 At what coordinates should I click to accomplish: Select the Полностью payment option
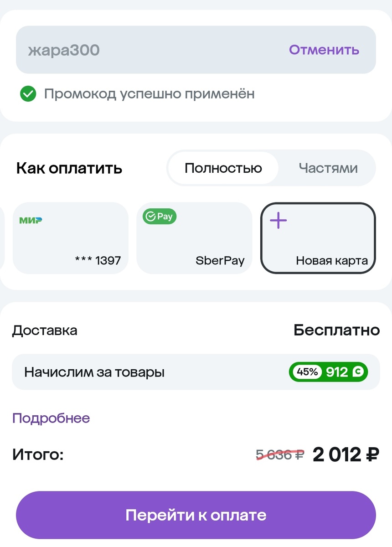point(223,168)
